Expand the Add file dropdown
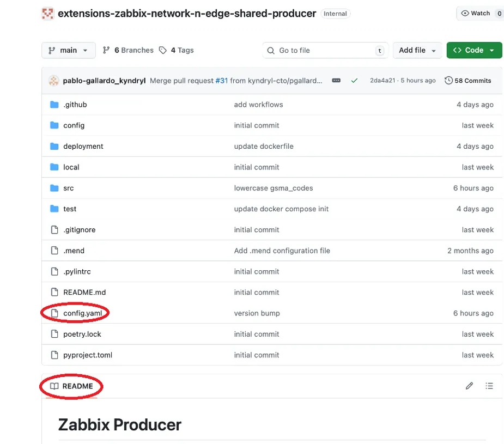 [417, 50]
